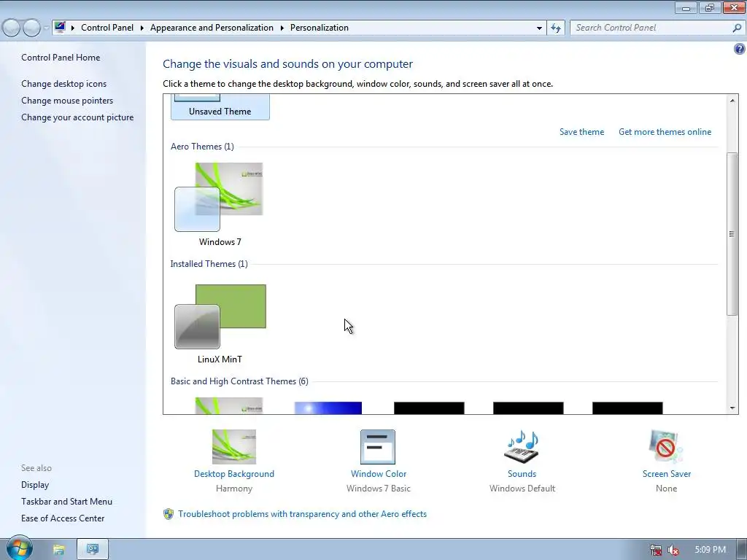Click the taskbar clock showing 5:09 PM
The image size is (747, 560).
(710, 550)
